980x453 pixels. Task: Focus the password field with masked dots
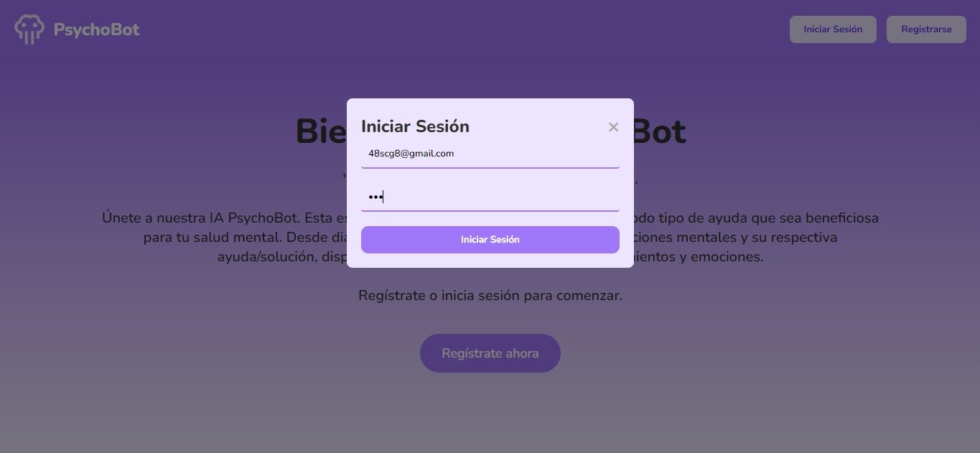click(x=490, y=197)
